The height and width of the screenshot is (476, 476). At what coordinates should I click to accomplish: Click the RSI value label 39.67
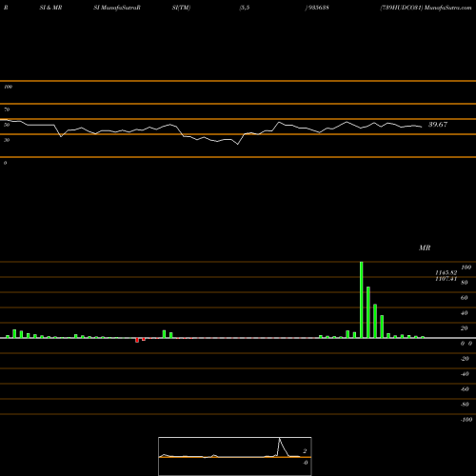[x=438, y=125]
